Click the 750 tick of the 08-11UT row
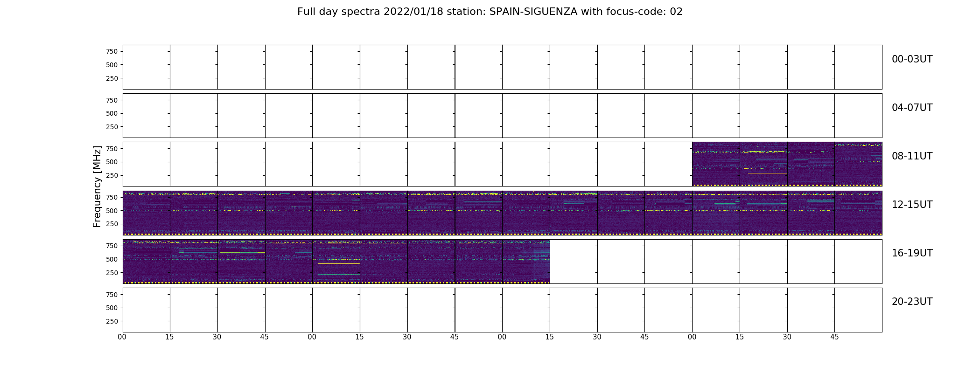The width and height of the screenshot is (980, 373). (112, 149)
